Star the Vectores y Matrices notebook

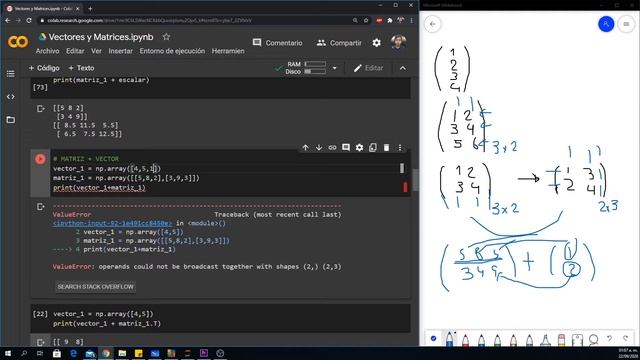coord(166,37)
